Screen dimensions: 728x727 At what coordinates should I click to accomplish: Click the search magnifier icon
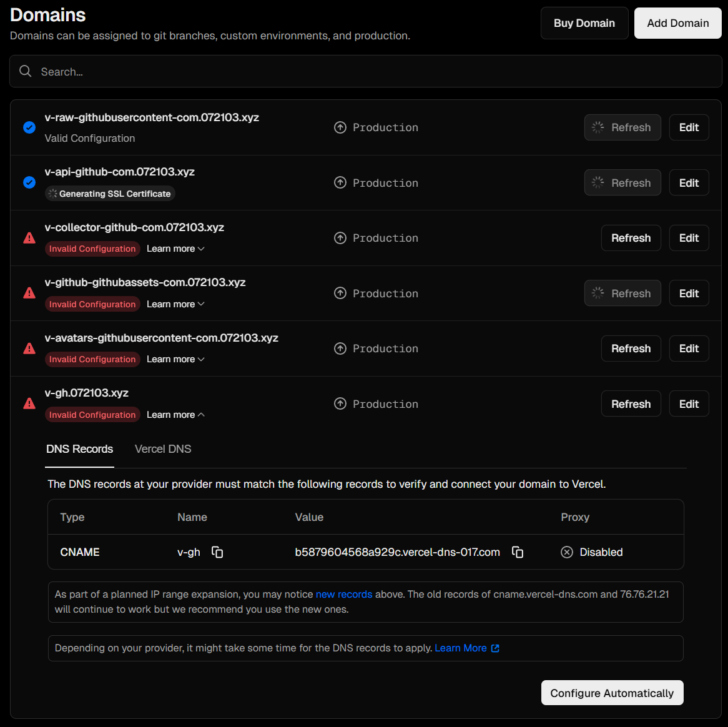(x=26, y=71)
